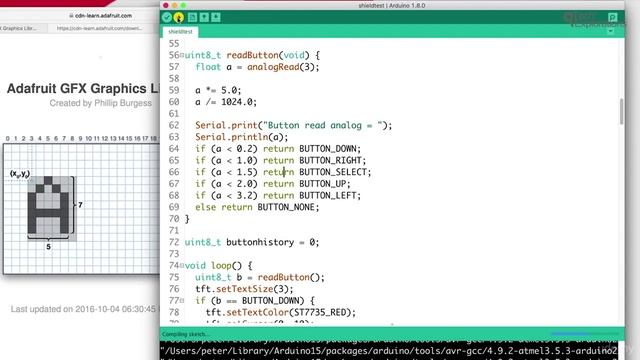Click the 'Last updated on 2016-10-04' text
Image resolution: width=640 pixels, height=360 pixels.
point(83,309)
